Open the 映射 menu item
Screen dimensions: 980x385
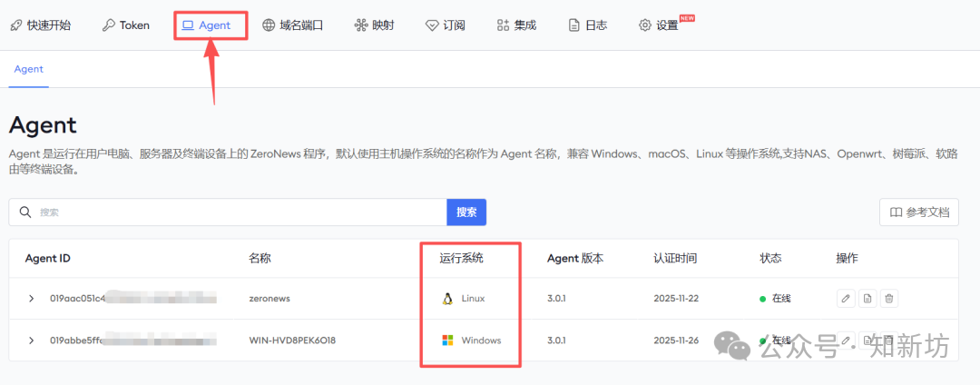click(x=375, y=25)
